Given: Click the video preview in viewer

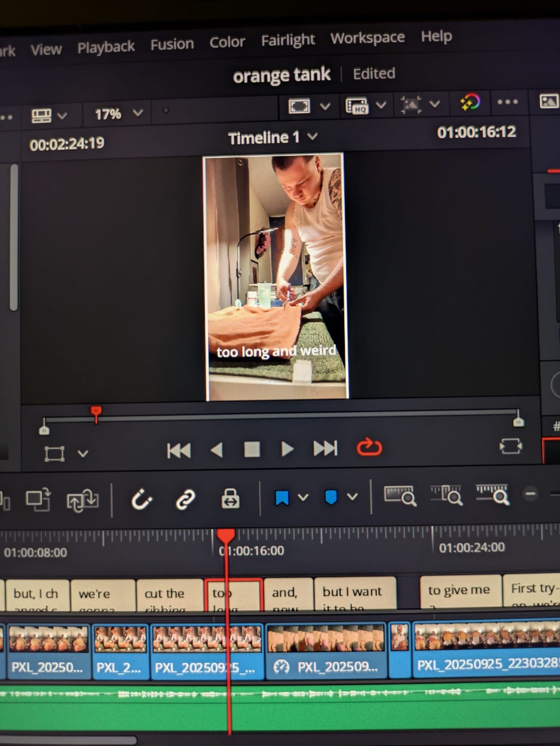Looking at the screenshot, I should (276, 276).
